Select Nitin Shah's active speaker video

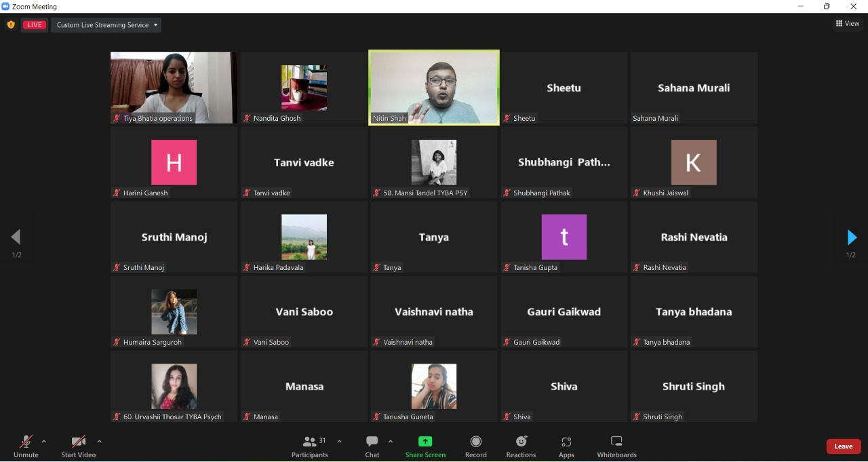coord(434,88)
